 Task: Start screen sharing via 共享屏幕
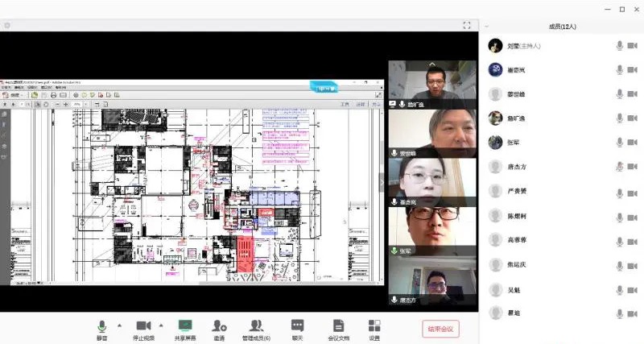coord(185,326)
